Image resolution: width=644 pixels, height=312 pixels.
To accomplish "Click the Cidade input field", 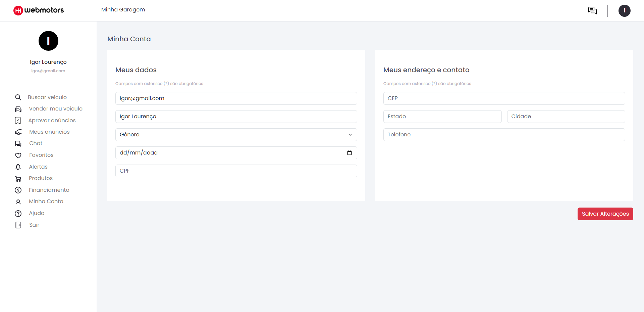I will pyautogui.click(x=566, y=117).
